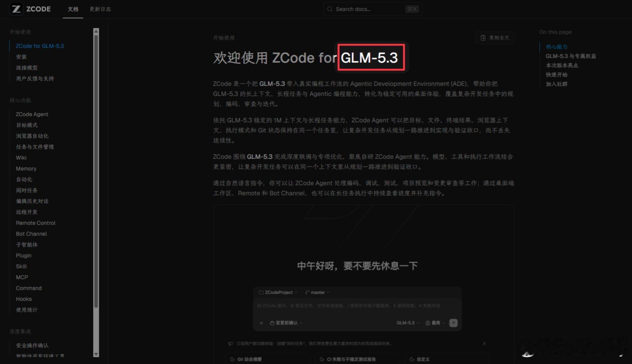Open the 连接模型 sidebar page
Viewport: 632px width, 364px height.
click(27, 68)
